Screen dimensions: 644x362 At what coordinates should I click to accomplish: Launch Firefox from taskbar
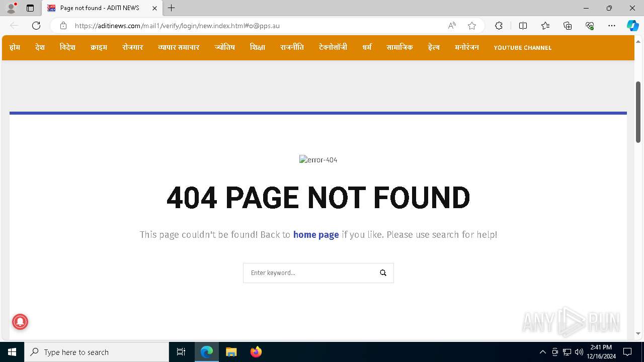click(256, 352)
